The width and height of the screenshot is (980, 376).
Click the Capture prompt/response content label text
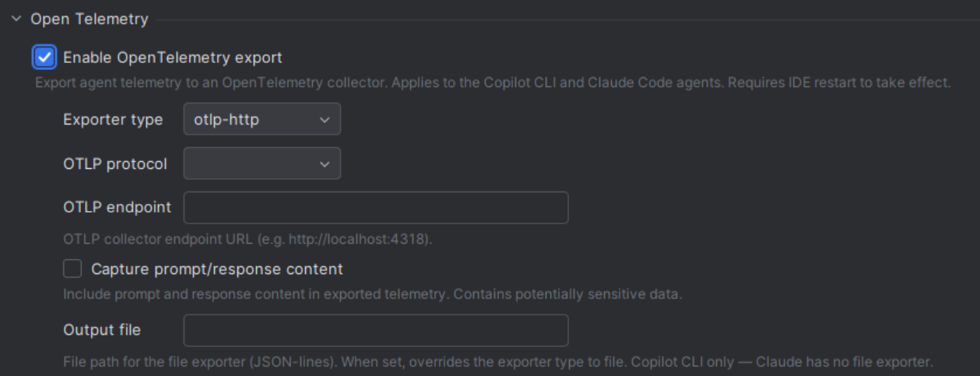pos(217,269)
